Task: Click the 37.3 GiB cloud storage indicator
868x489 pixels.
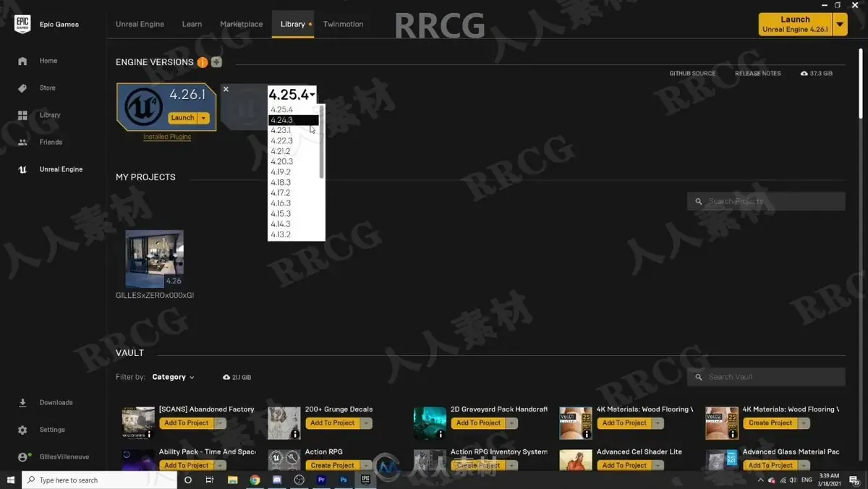Action: coord(816,74)
